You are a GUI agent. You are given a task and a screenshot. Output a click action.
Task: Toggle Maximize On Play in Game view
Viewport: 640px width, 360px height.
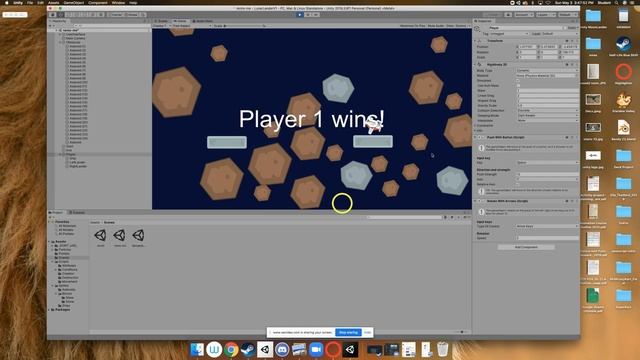click(x=412, y=26)
